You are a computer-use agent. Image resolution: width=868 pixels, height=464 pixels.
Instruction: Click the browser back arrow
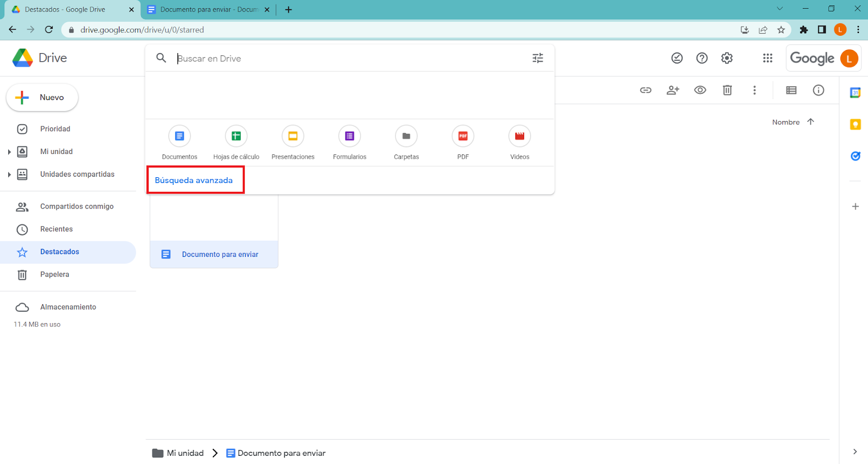click(12, 30)
